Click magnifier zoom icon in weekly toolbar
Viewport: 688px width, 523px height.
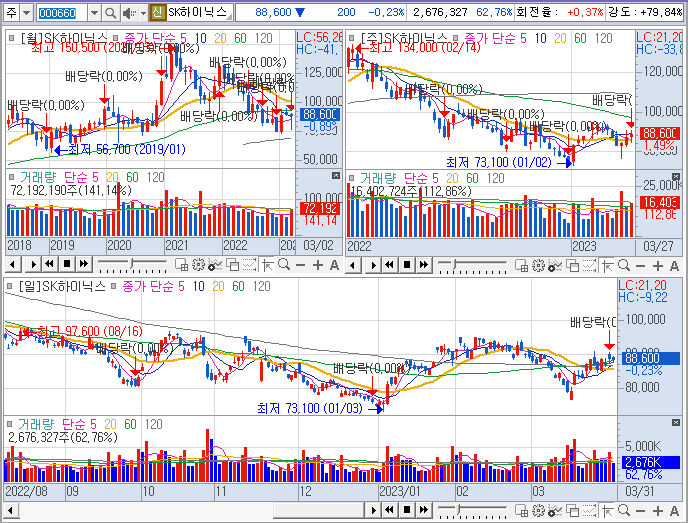pyautogui.click(x=624, y=265)
